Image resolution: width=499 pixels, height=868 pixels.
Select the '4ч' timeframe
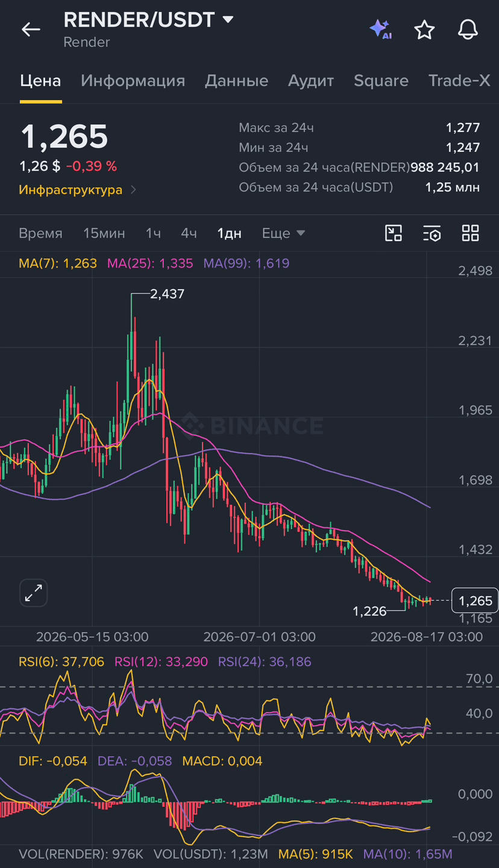point(189,233)
